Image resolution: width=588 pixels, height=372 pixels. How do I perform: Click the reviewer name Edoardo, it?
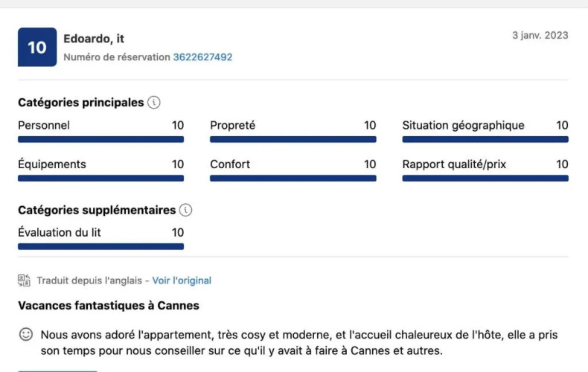click(94, 39)
